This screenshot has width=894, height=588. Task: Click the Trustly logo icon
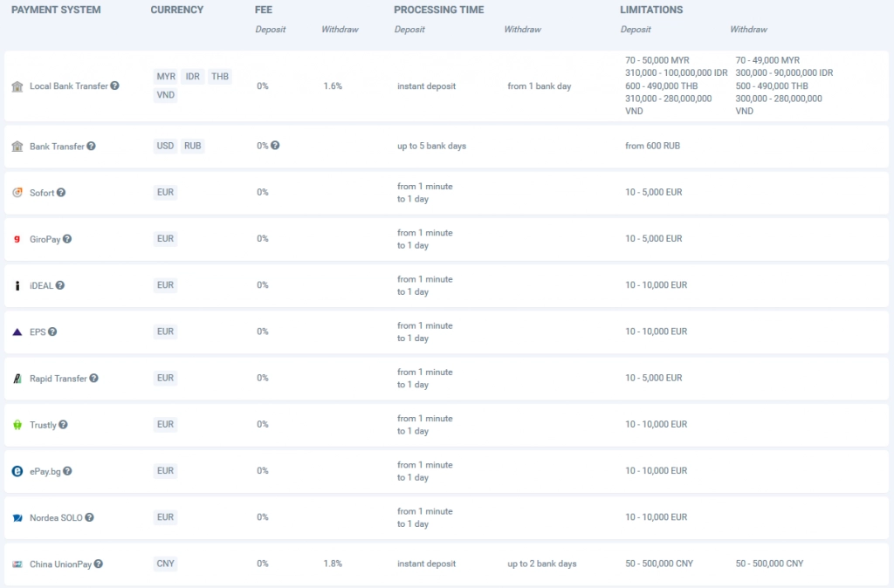pyautogui.click(x=17, y=425)
